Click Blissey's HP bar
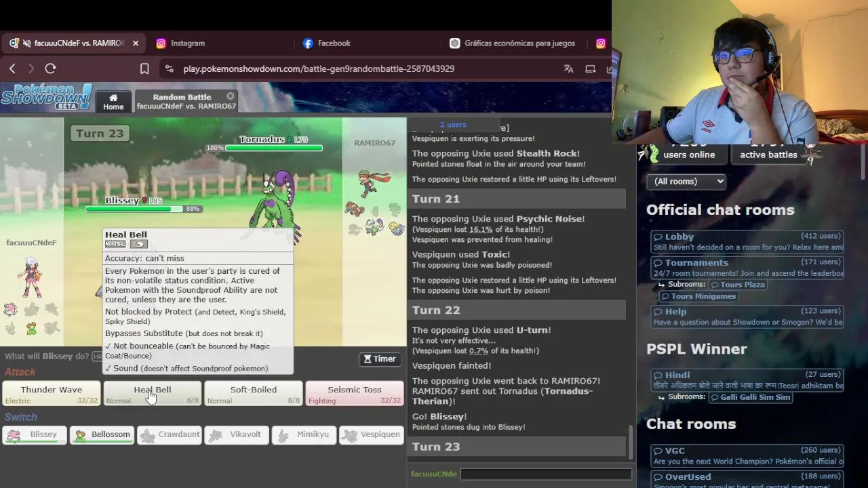This screenshot has width=868, height=488. point(134,209)
